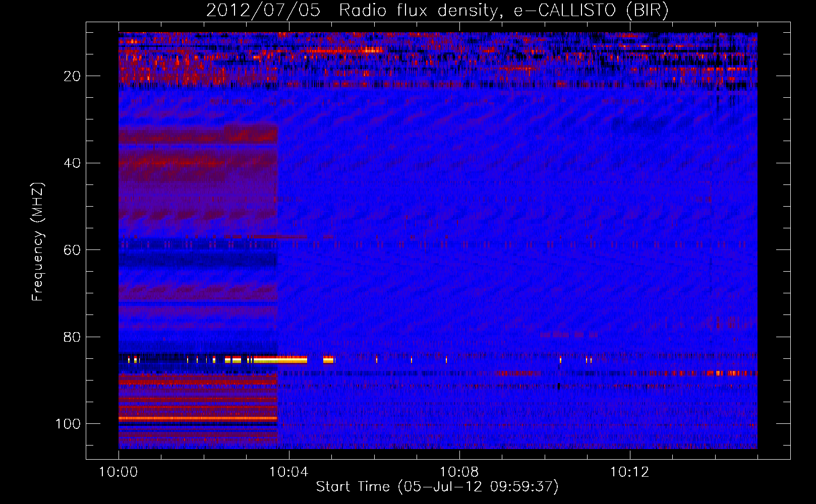Click the bright yellow burst near 85 MHz

[280, 360]
